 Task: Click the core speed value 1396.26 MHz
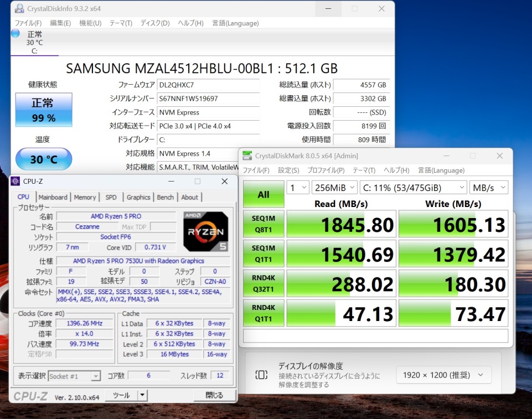click(85, 323)
